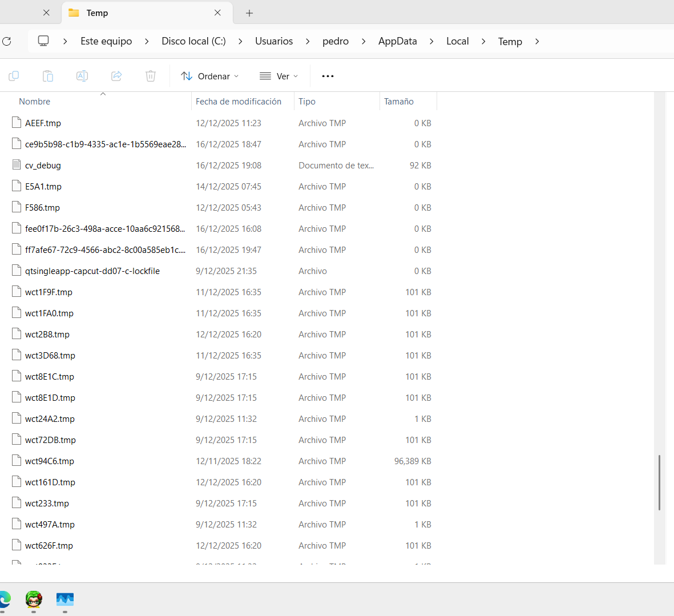Viewport: 674px width, 616px height.
Task: Add a new tab with the plus button
Action: (249, 13)
